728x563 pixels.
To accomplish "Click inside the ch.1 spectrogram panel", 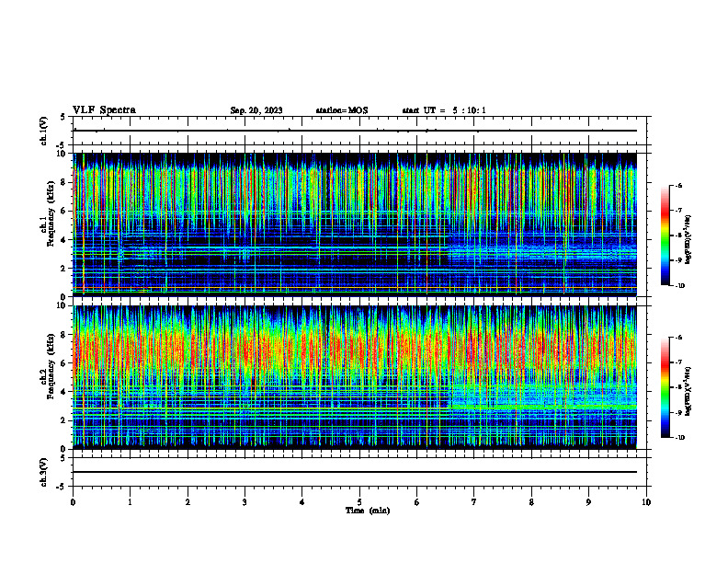I will [x=355, y=224].
